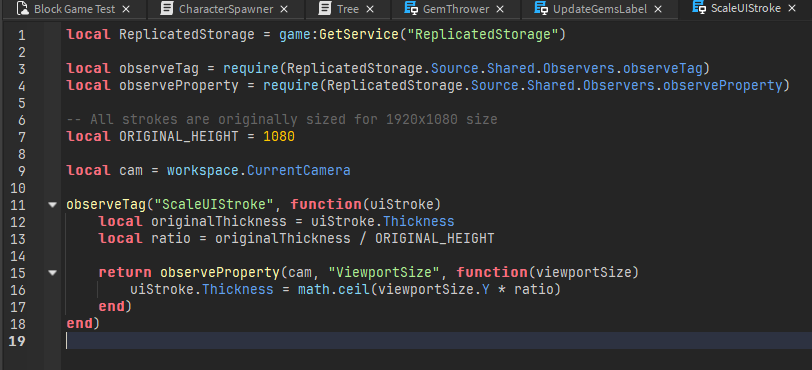Close the UpdateGemsLabel tab
This screenshot has width=812, height=370.
click(x=658, y=9)
